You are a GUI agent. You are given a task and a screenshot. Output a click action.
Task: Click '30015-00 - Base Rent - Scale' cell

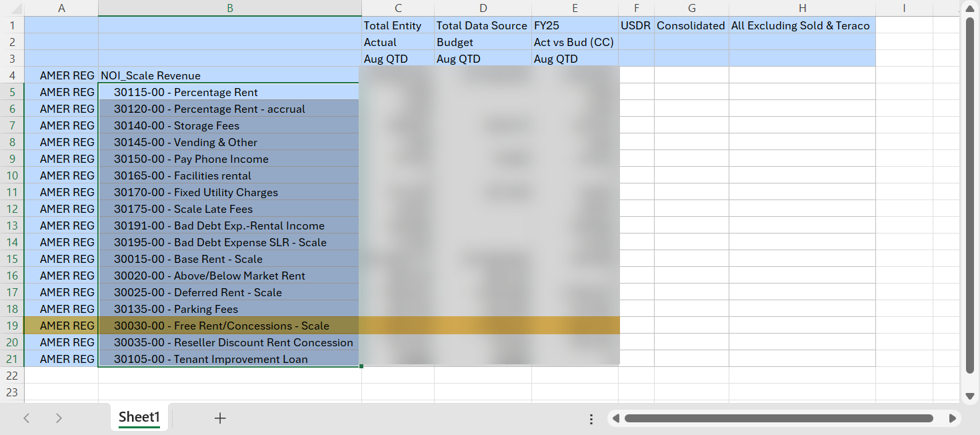coord(230,259)
